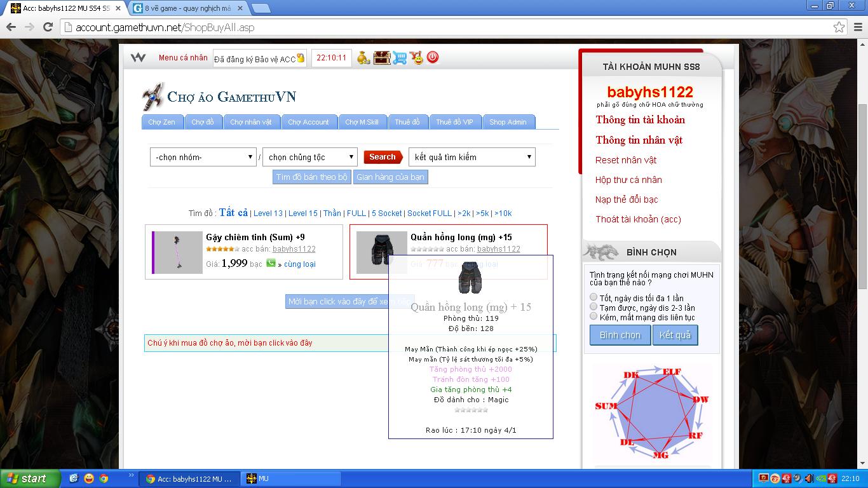
Task: Filter items by Level 15 link
Action: click(x=303, y=213)
